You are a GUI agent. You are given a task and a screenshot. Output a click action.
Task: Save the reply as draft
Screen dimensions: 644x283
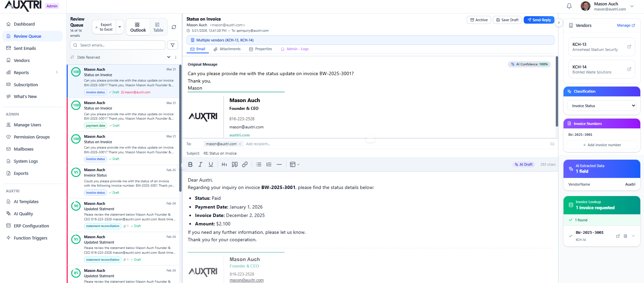507,20
